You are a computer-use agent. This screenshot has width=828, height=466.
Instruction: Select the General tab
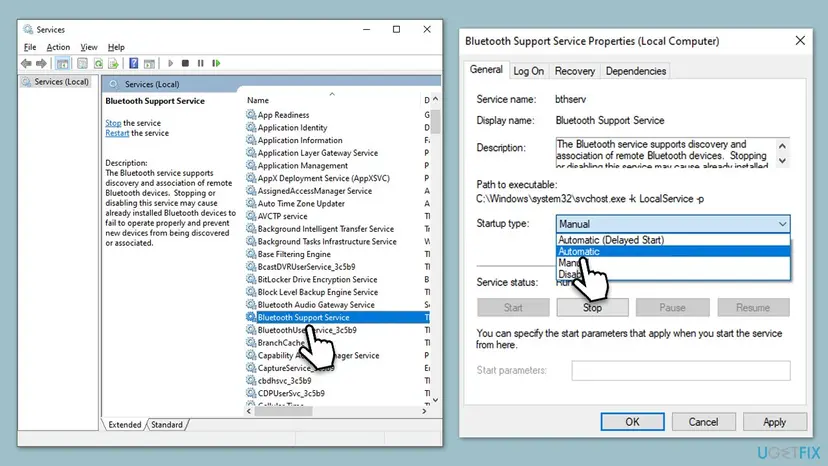486,70
